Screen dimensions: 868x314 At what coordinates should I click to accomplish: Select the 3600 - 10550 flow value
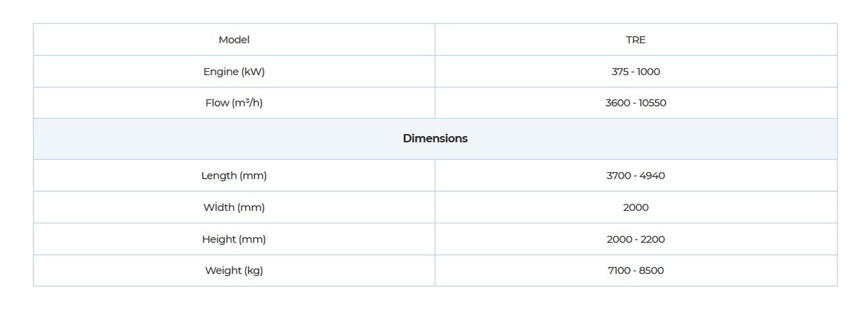tap(635, 103)
